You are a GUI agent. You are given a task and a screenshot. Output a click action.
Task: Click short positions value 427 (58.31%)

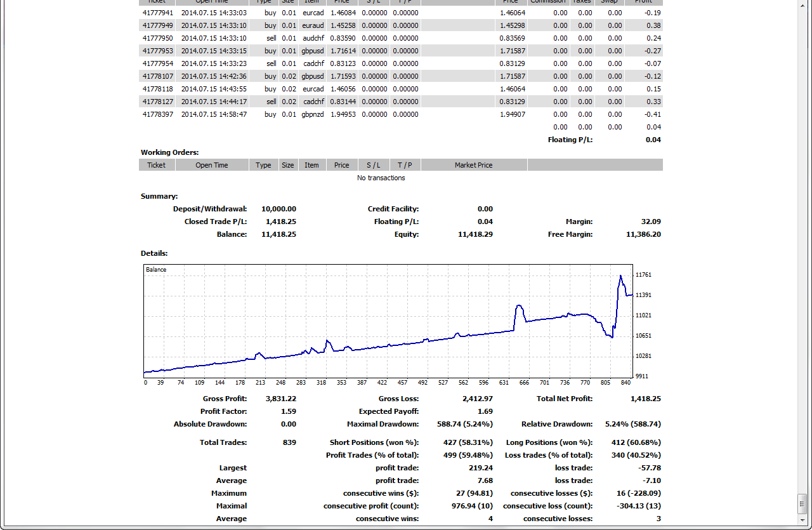(x=468, y=442)
